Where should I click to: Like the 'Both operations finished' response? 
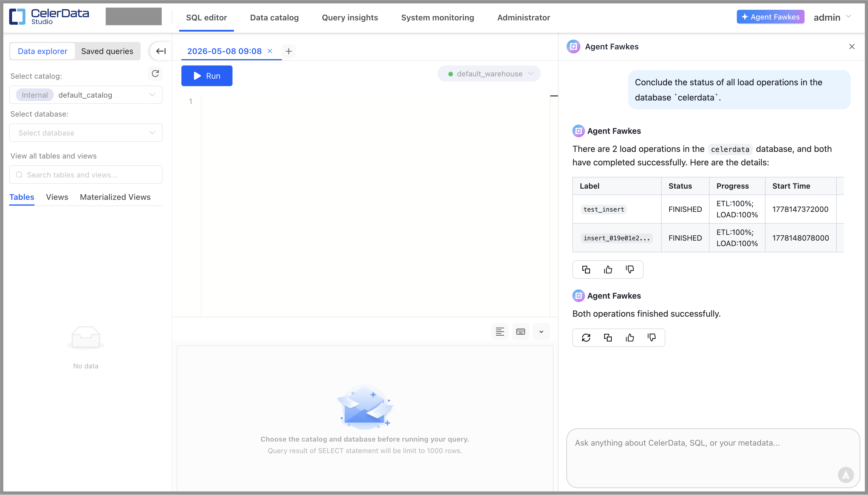(629, 338)
